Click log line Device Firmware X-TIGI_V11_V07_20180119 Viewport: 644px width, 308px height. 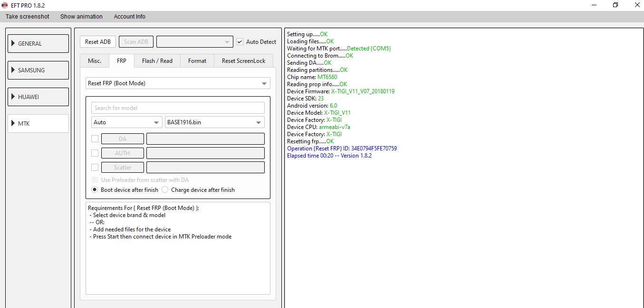[341, 91]
